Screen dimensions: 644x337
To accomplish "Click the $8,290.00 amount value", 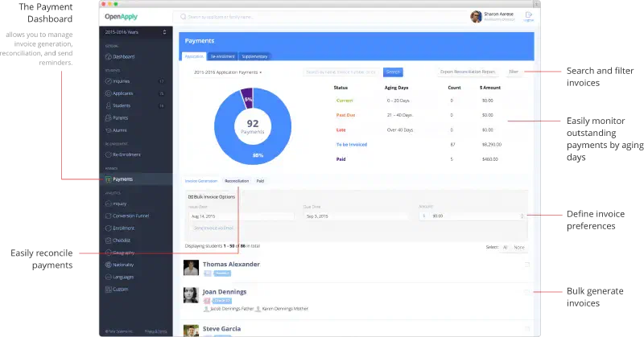I will coord(492,145).
